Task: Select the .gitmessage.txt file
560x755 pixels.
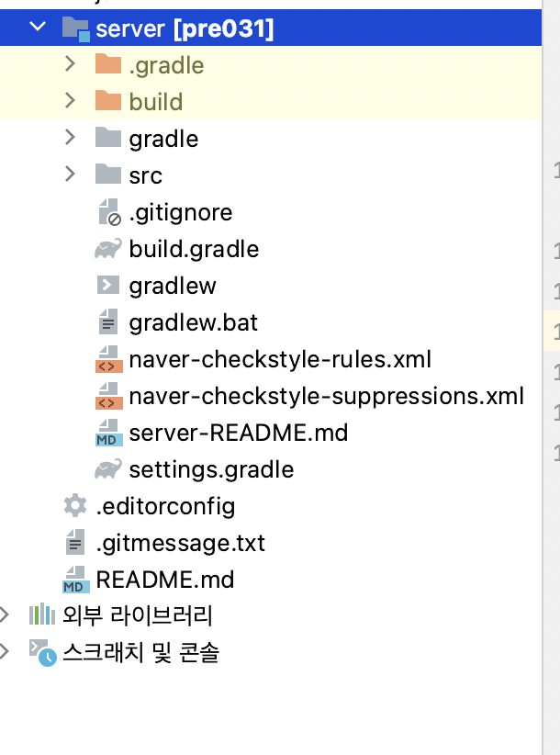Action: (181, 543)
